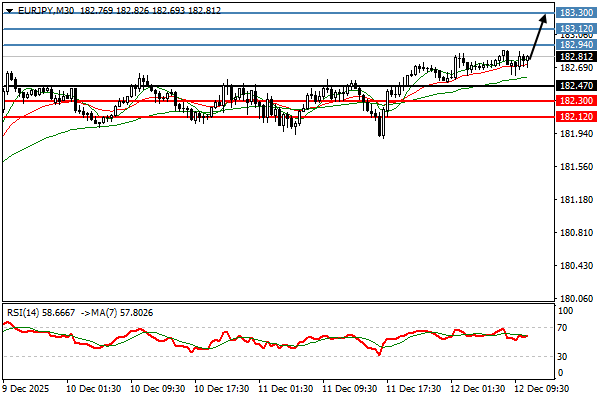
Task: Click the RSI(14) indicator label
Action: [x=24, y=312]
